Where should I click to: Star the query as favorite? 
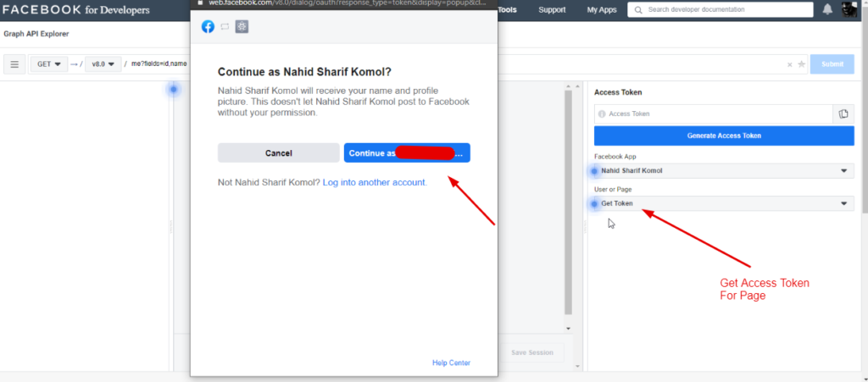801,64
